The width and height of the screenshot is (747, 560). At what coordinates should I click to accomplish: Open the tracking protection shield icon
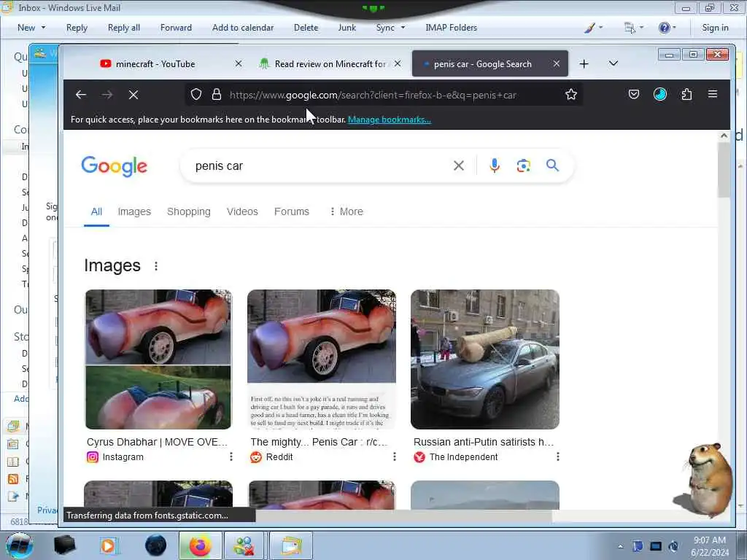[196, 94]
